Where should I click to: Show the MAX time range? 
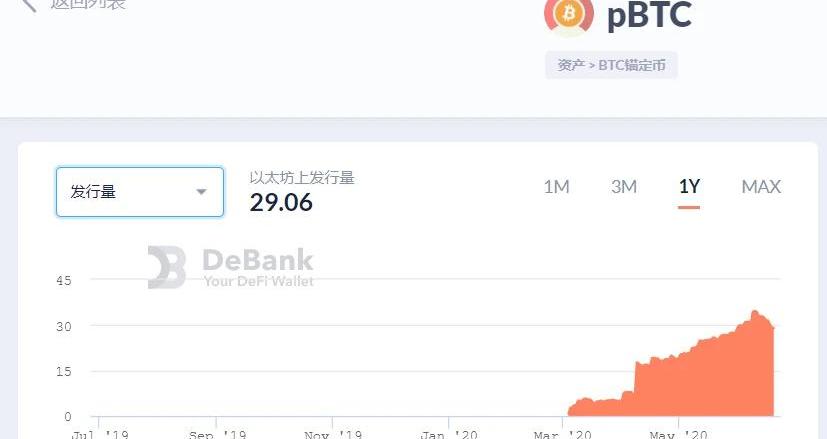pos(761,187)
